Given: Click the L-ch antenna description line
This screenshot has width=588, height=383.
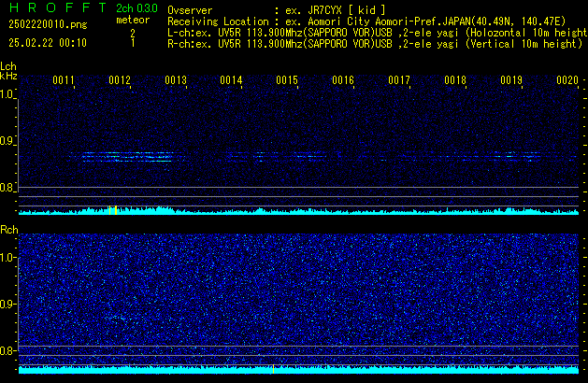Looking at the screenshot, I should click(378, 33).
